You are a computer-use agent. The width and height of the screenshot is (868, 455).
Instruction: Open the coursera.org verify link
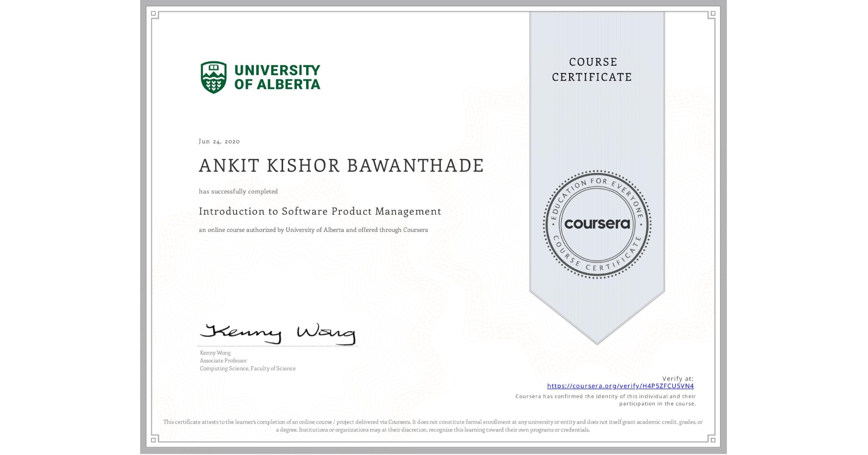tap(620, 386)
